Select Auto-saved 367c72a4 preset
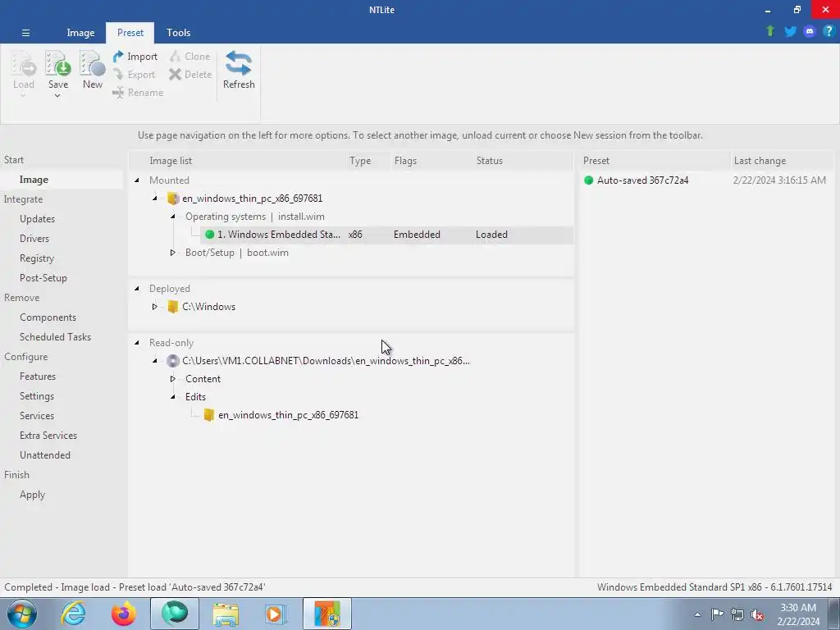This screenshot has height=630, width=840. pyautogui.click(x=642, y=180)
